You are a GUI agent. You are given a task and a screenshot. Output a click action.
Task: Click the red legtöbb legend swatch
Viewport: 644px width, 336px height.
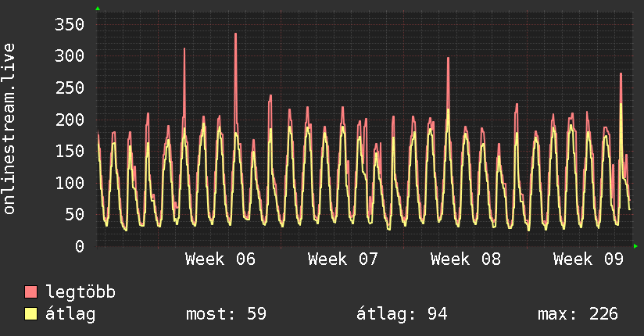coord(31,292)
